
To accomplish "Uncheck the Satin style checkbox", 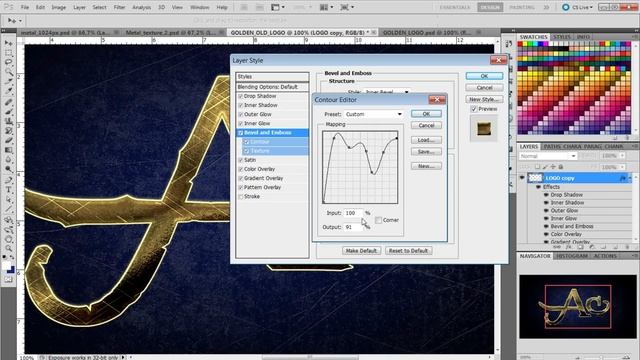I will (240, 160).
